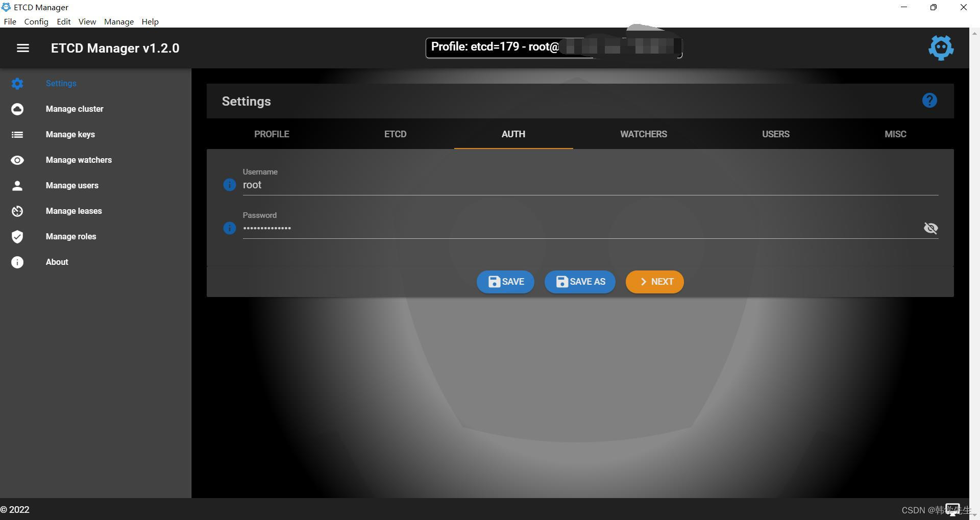This screenshot has width=980, height=520.
Task: Open Manage roles in sidebar
Action: (71, 236)
